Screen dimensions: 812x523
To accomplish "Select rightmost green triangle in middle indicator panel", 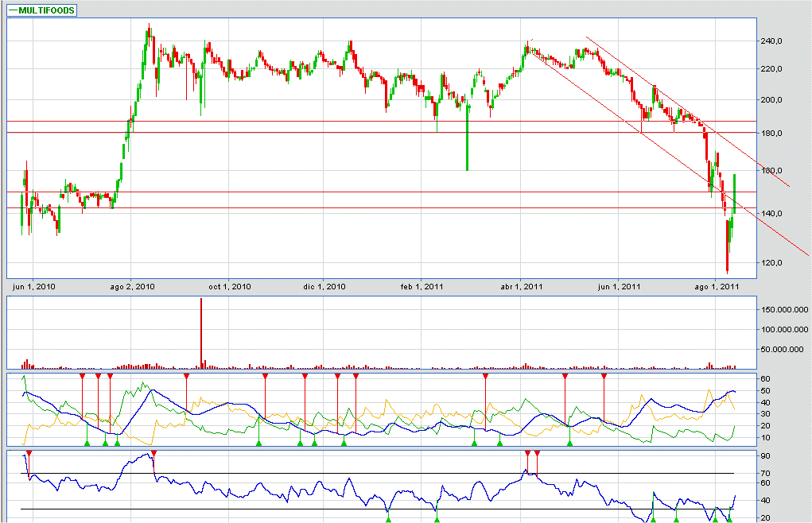I will [569, 443].
